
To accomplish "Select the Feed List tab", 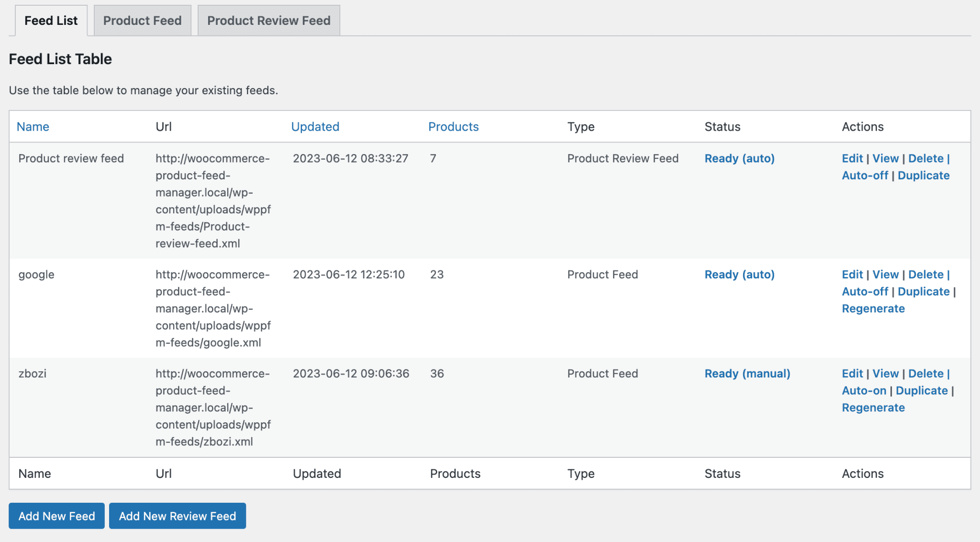I will pos(51,20).
